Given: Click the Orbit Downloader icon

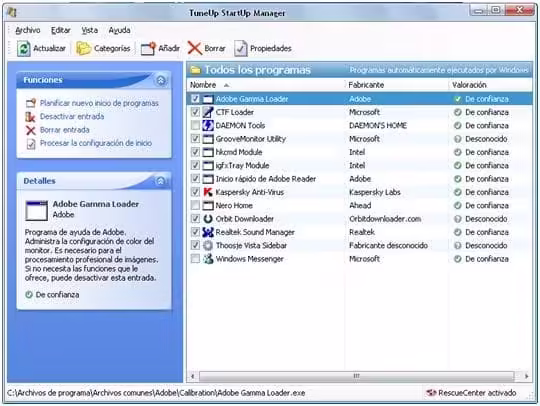Looking at the screenshot, I should click(x=208, y=219).
